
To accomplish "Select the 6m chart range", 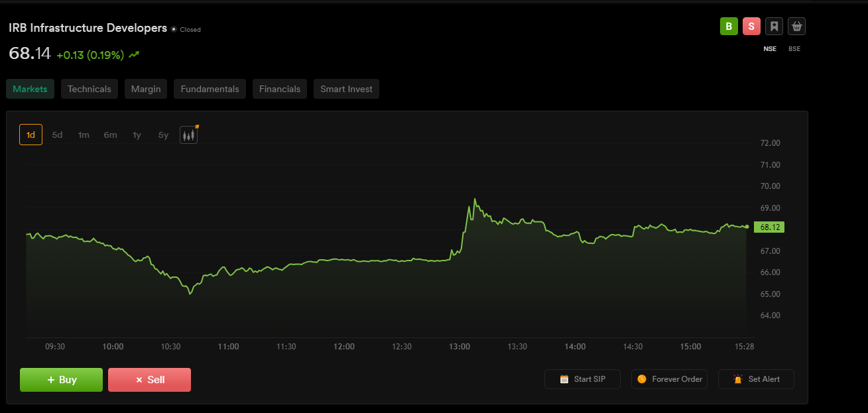I will coord(110,135).
